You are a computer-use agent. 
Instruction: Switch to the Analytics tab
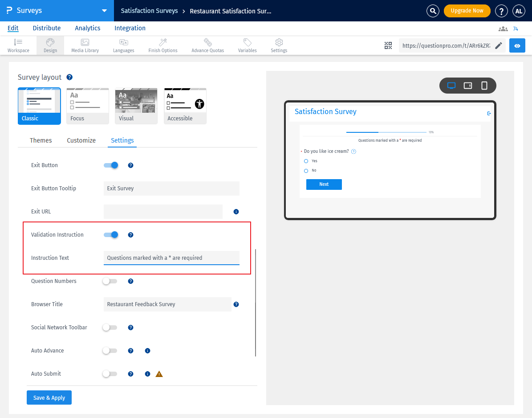[x=87, y=28]
